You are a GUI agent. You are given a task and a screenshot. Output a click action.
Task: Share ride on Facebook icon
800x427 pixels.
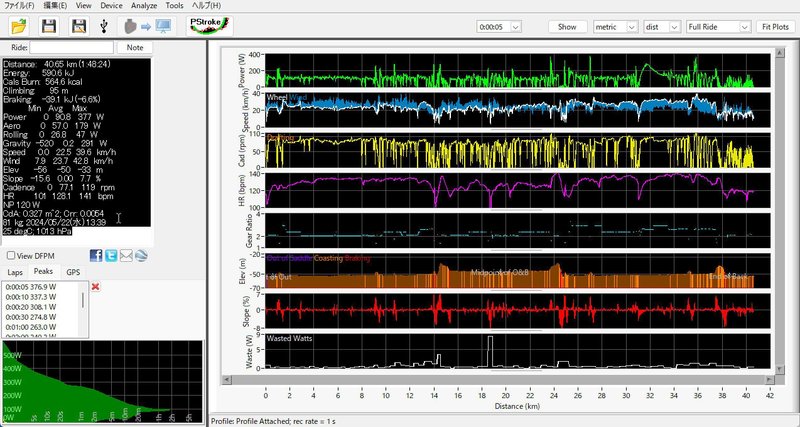(96, 256)
